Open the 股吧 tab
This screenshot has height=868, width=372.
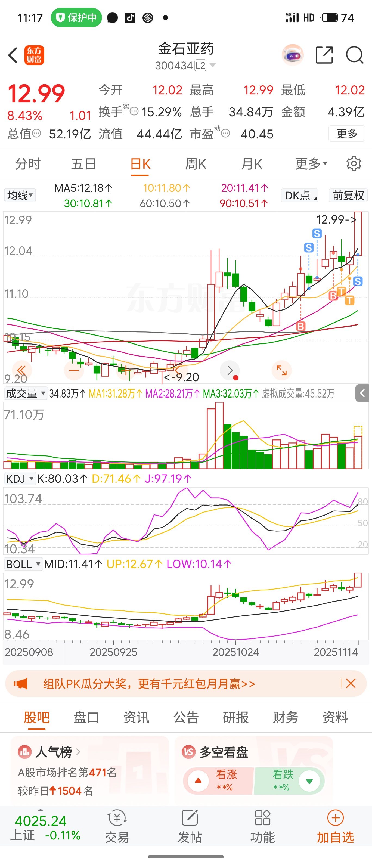click(x=37, y=717)
